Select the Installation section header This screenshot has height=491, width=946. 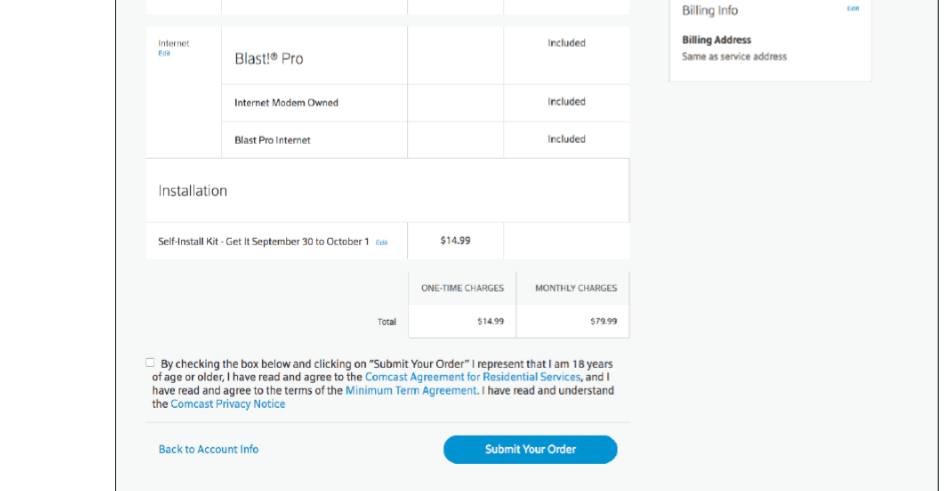[192, 191]
